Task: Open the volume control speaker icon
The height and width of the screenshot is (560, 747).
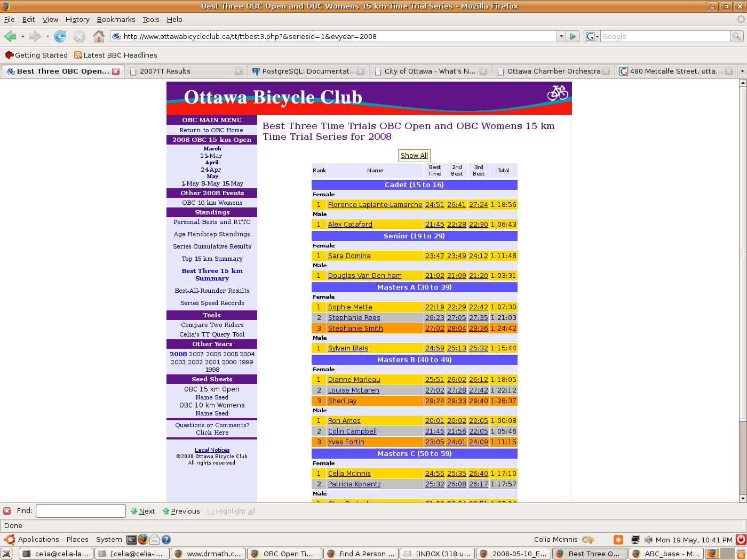Action: (648, 539)
